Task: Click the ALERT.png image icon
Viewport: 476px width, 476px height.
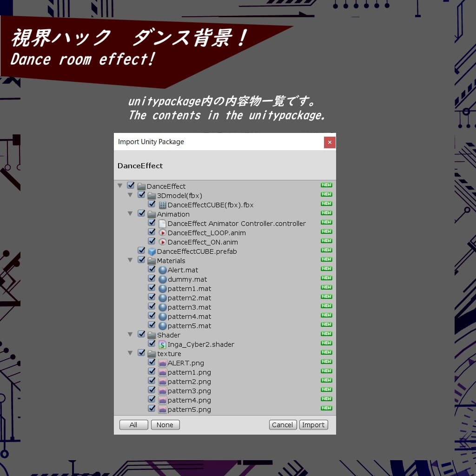Action: point(162,363)
